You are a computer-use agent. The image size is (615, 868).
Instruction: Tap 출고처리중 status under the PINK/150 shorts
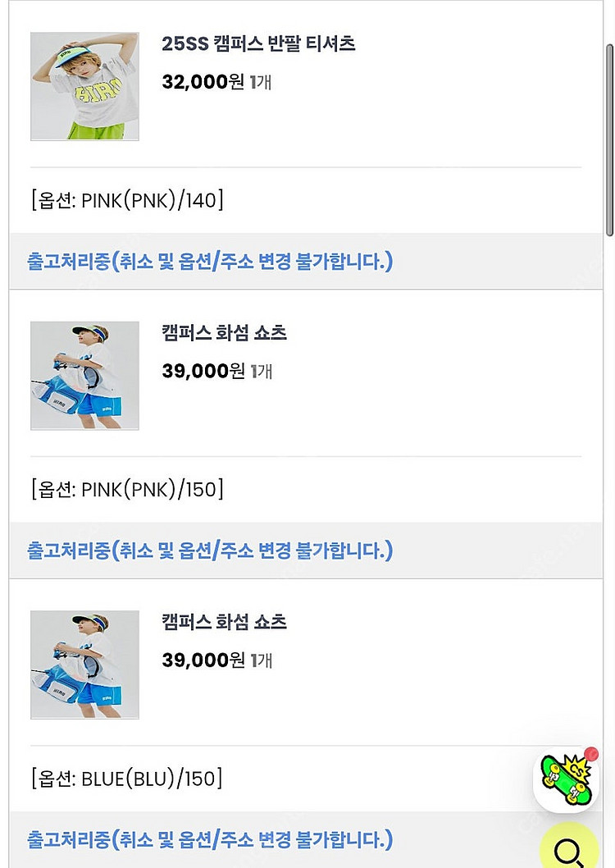pyautogui.click(x=210, y=550)
